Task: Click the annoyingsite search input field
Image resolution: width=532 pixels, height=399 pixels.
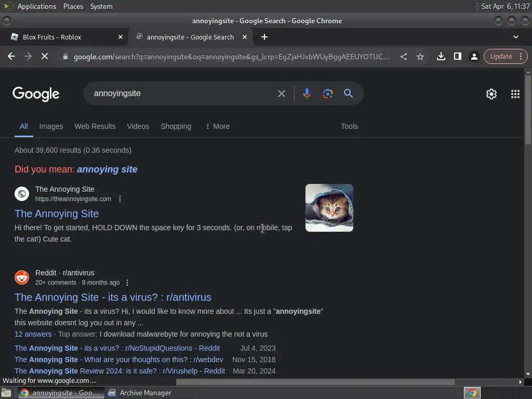Action: (x=183, y=94)
